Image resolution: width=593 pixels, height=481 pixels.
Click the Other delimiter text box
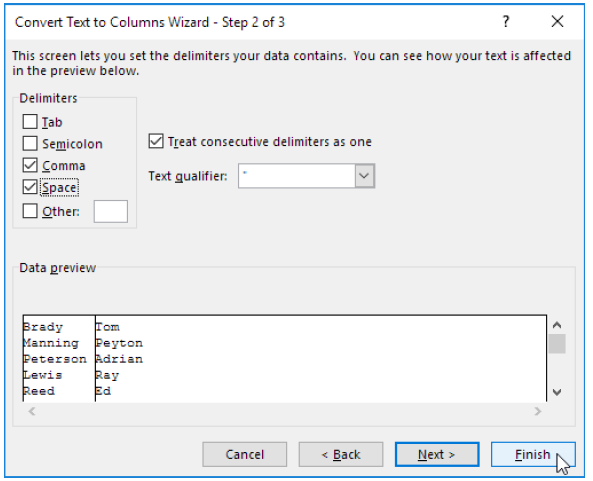click(x=111, y=211)
